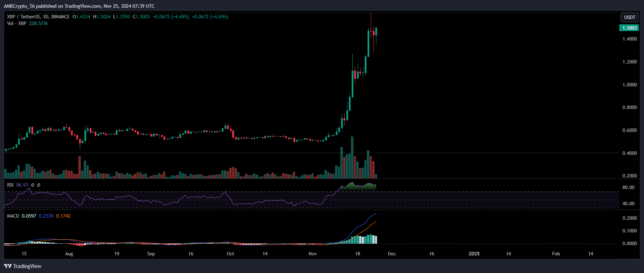Click the Feb date on time axis

[556, 254]
